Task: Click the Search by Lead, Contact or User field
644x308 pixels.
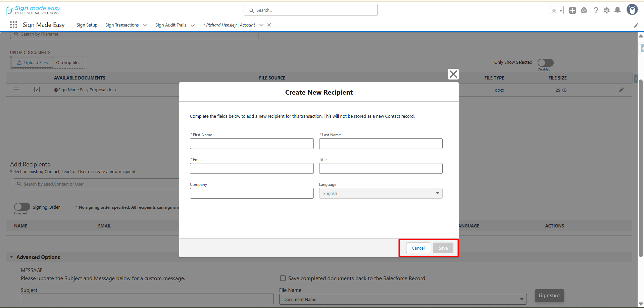Action: (x=96, y=184)
